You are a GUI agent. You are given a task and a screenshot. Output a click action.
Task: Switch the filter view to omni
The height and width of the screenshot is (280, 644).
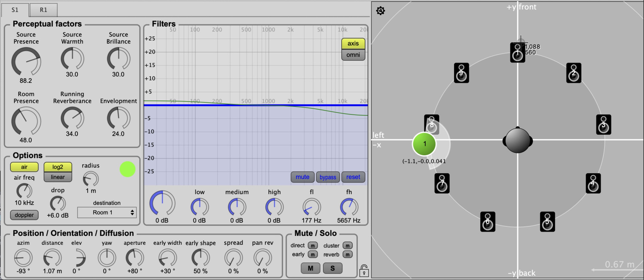coord(353,55)
